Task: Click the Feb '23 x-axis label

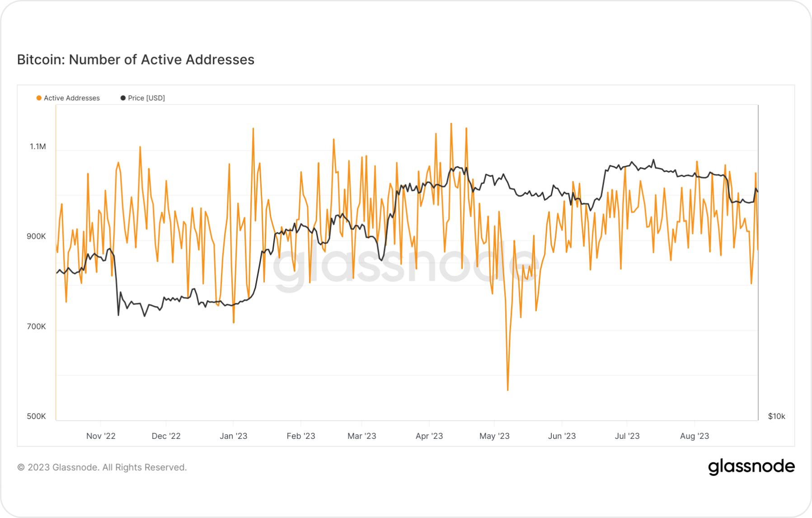Action: point(301,436)
